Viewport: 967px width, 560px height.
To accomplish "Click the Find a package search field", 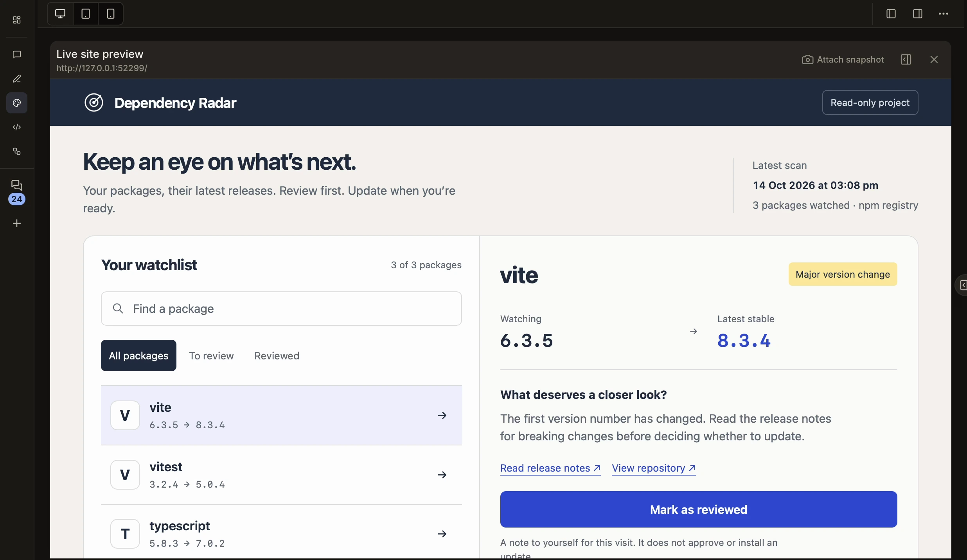I will coord(281,309).
